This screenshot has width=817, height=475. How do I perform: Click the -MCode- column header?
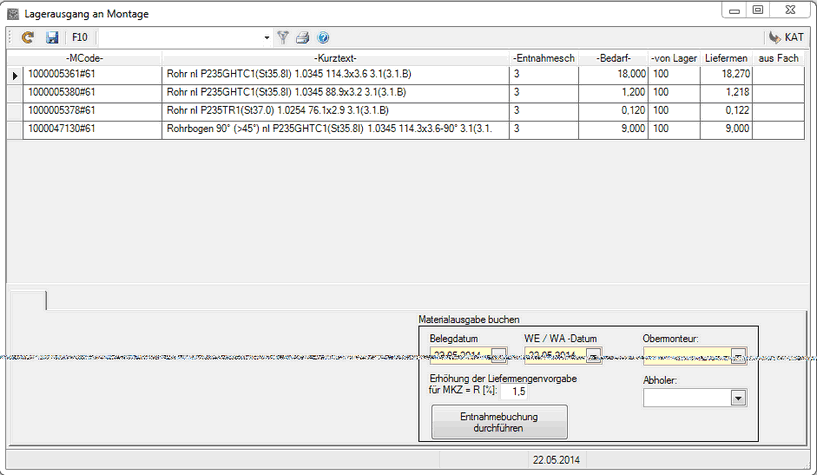point(84,58)
